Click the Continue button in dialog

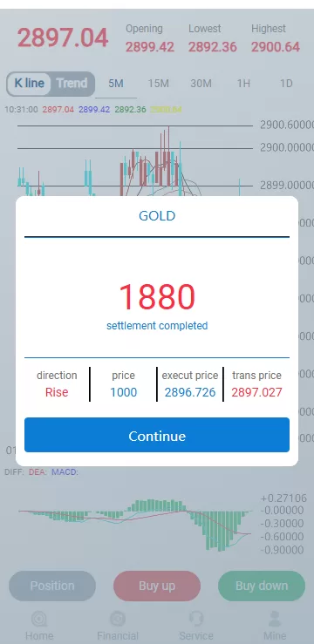point(157,436)
